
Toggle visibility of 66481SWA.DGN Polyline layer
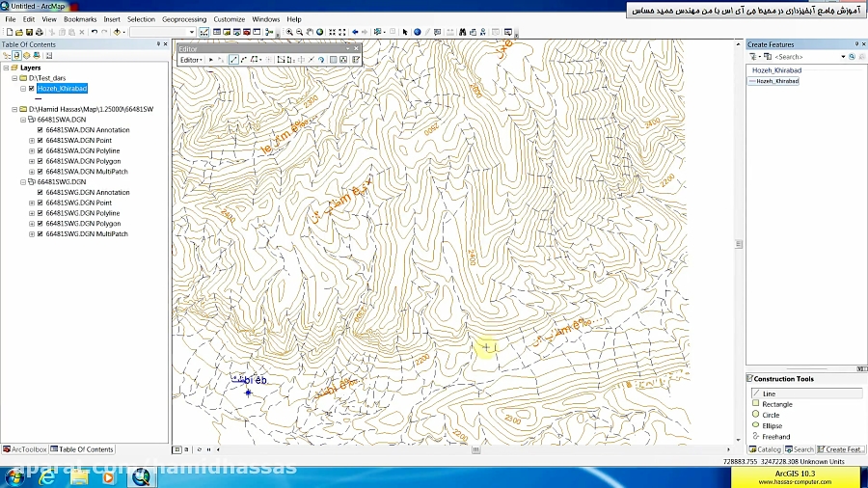tap(40, 150)
